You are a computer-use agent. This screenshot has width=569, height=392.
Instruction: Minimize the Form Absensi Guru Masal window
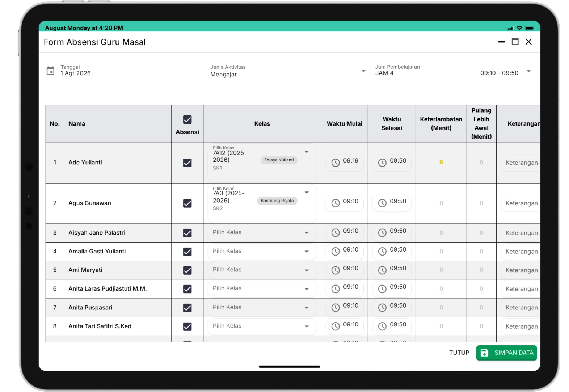pos(502,42)
